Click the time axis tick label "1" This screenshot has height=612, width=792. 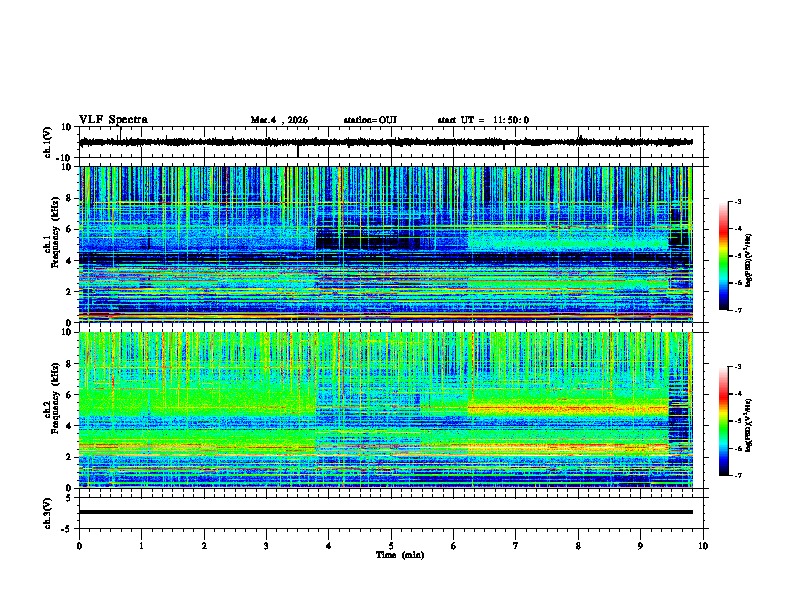tap(141, 546)
